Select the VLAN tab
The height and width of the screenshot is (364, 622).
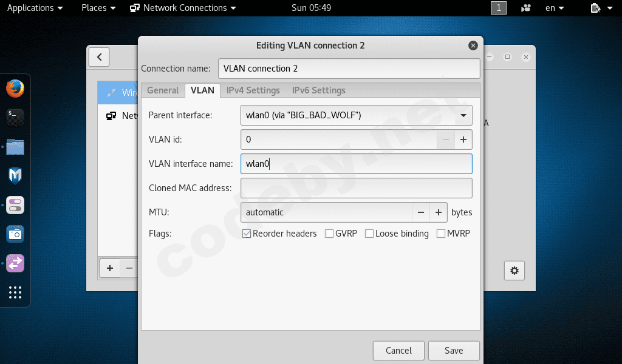[x=202, y=90]
